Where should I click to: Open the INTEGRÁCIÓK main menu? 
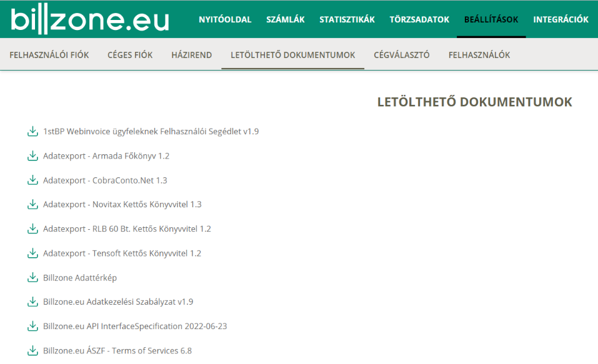pyautogui.click(x=561, y=19)
